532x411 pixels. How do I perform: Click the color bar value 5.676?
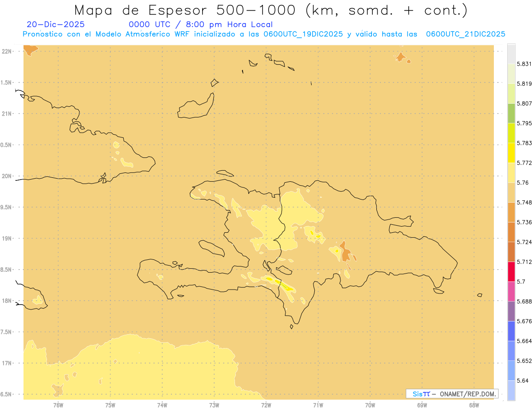point(524,321)
